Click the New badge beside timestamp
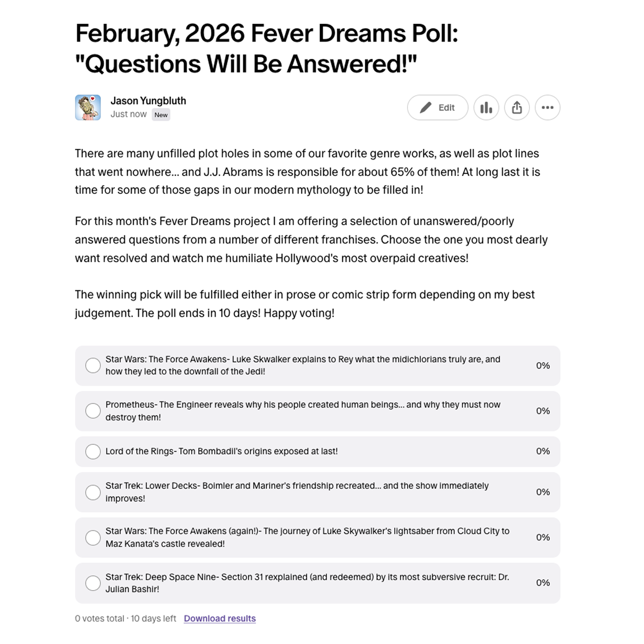644x644 pixels. click(x=161, y=115)
